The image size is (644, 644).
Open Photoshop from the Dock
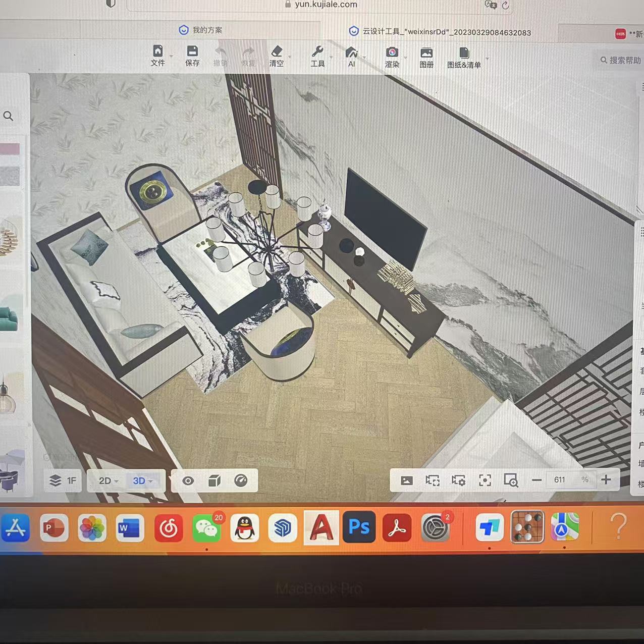tap(359, 527)
